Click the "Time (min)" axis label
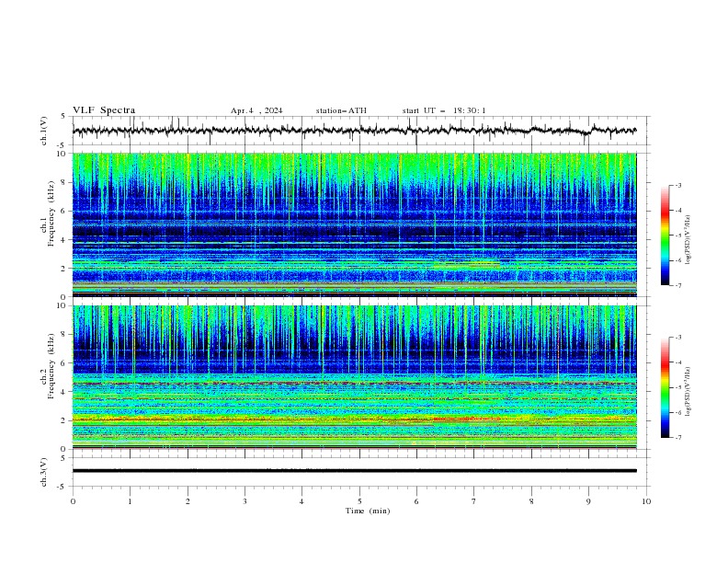The height and width of the screenshot is (563, 728). 368,511
